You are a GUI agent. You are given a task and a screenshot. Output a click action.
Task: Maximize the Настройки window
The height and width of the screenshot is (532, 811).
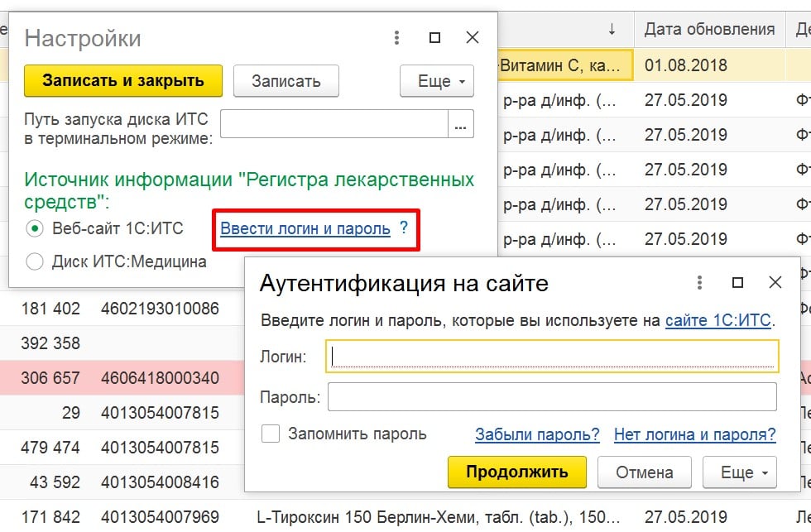pos(435,38)
